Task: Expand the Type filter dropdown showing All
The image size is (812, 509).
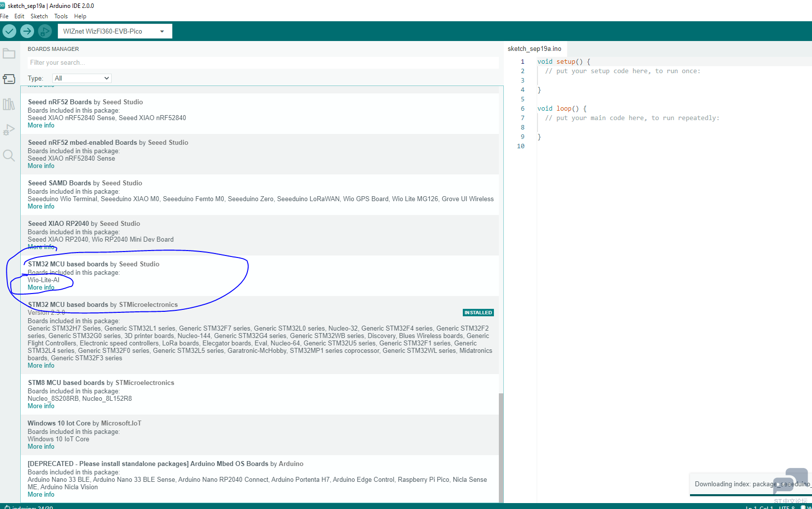Action: (x=82, y=78)
